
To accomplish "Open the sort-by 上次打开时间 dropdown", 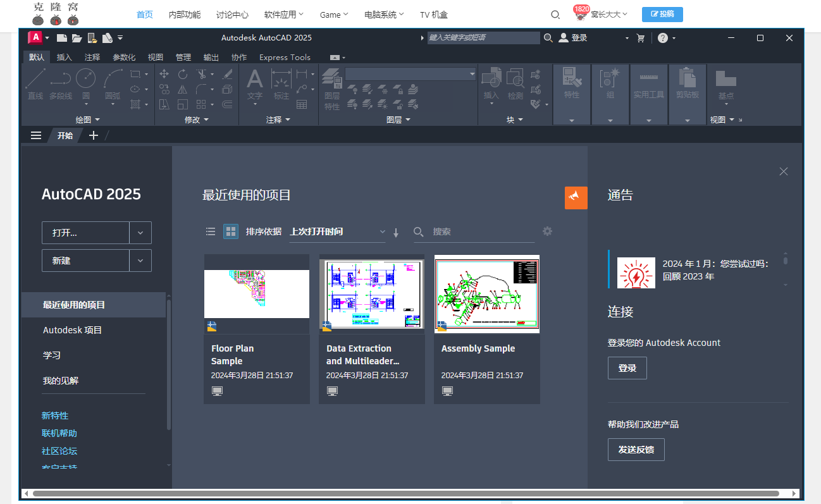I will click(x=337, y=231).
